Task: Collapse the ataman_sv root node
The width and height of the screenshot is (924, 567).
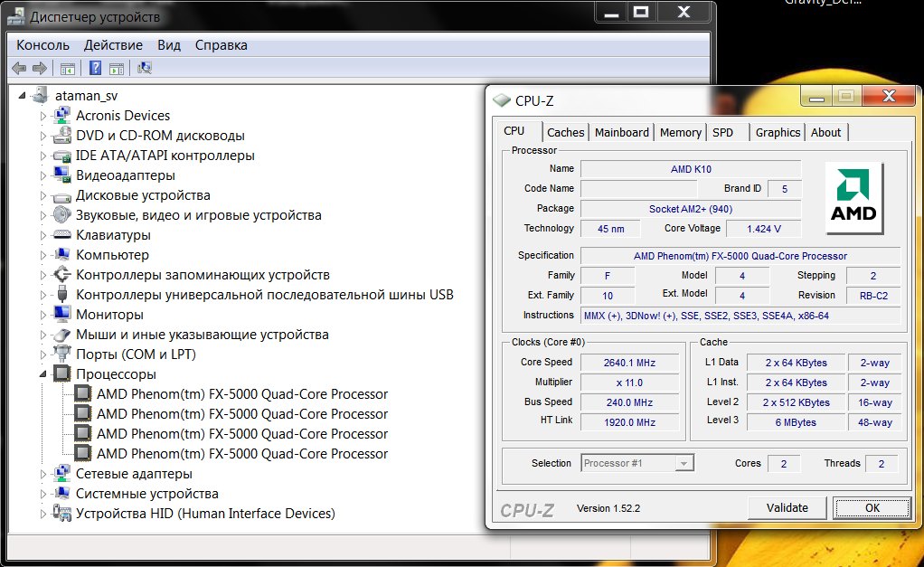Action: click(x=23, y=96)
